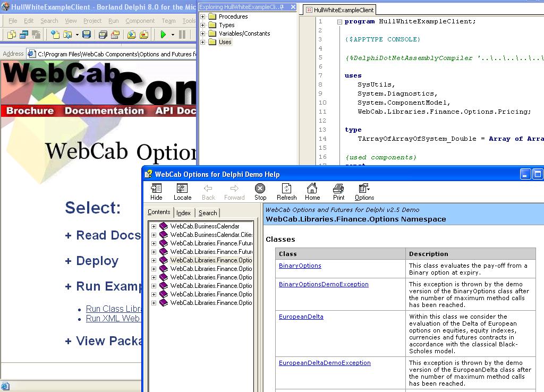Click the Internet Explorer status bar icon

point(5,386)
